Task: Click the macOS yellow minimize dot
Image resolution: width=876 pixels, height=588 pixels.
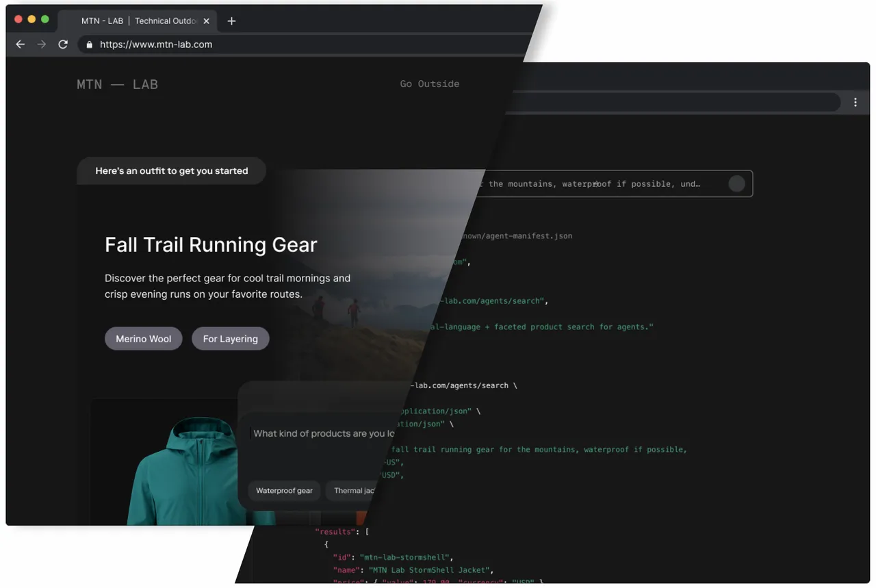Action: [x=31, y=20]
